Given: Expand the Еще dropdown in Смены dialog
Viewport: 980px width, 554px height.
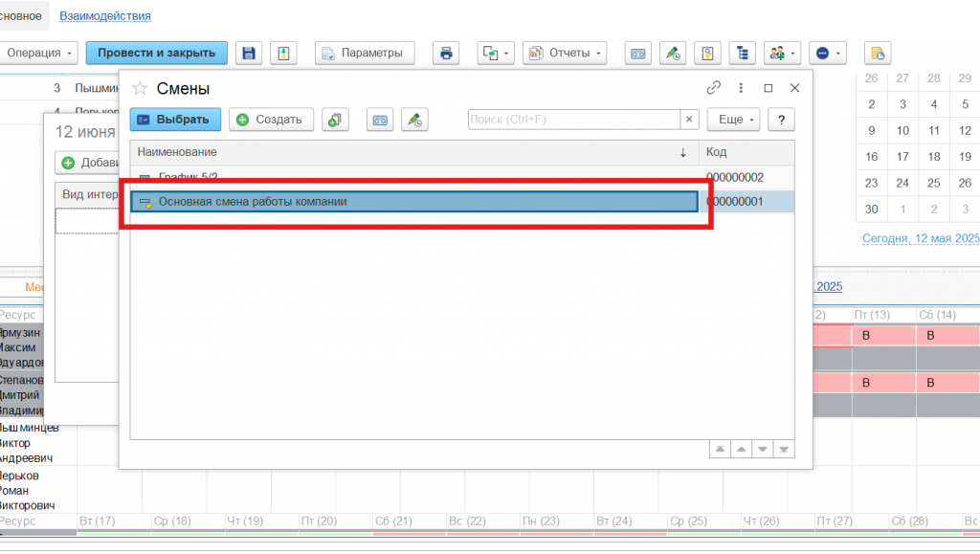Looking at the screenshot, I should (733, 120).
